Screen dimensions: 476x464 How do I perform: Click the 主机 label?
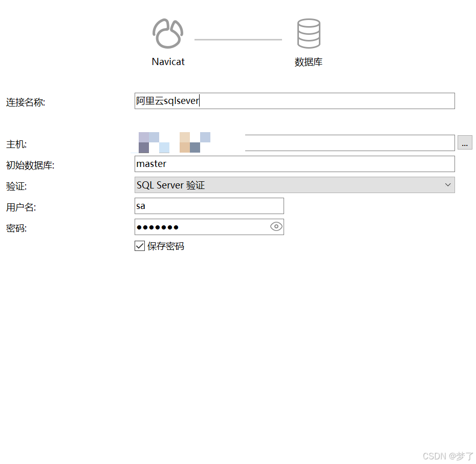(16, 144)
